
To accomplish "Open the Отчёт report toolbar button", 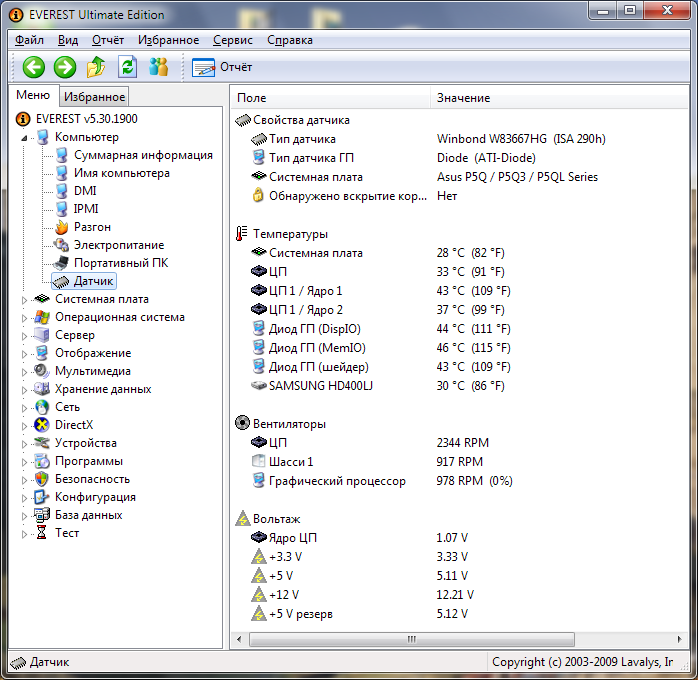I will coord(222,67).
